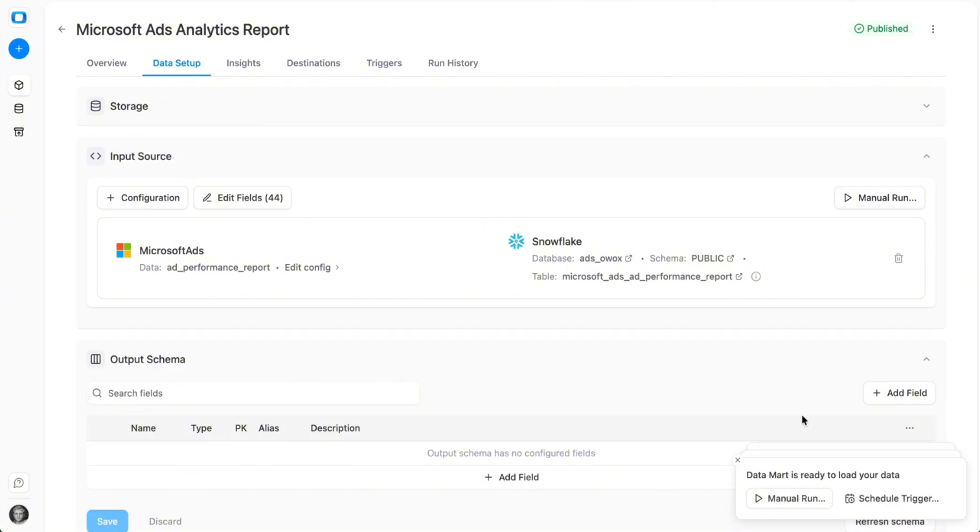
Task: Discard the changes
Action: point(165,521)
